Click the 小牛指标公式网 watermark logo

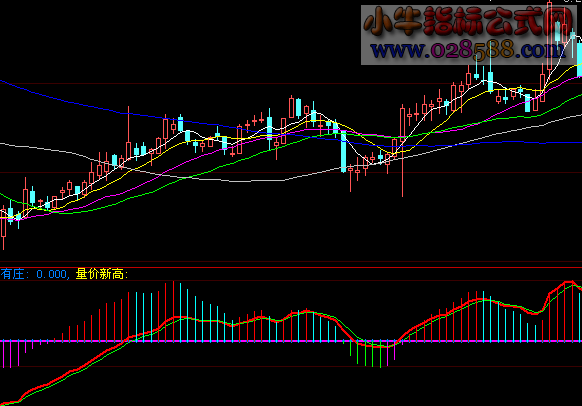coord(468,21)
